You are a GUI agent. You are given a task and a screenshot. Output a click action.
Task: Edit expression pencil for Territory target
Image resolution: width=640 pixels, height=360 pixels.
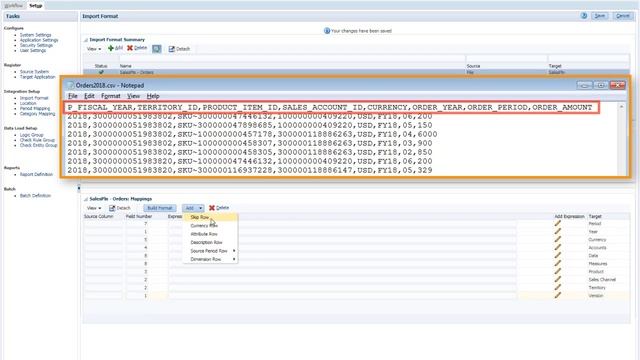click(x=558, y=287)
